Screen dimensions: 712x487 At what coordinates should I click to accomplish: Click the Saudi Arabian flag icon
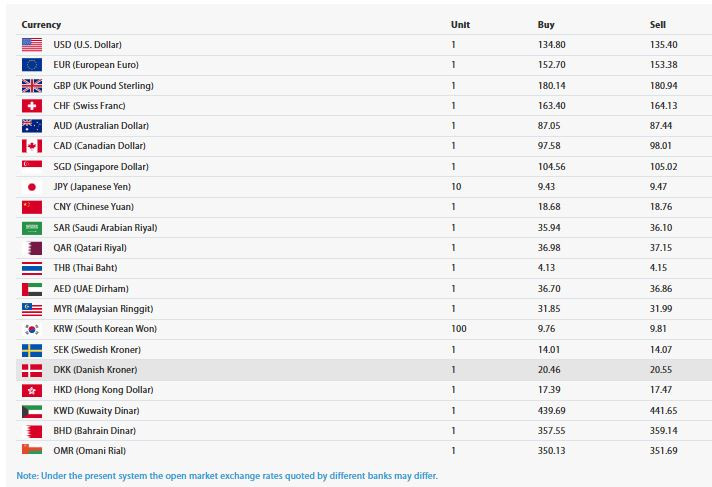32,228
